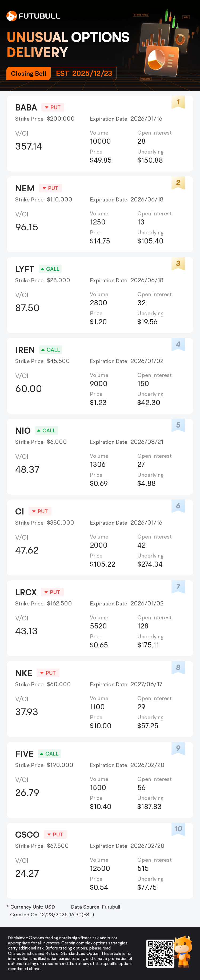Click the Futubull mascot character
Image resolution: width=200 pixels, height=980 pixels.
183,951
